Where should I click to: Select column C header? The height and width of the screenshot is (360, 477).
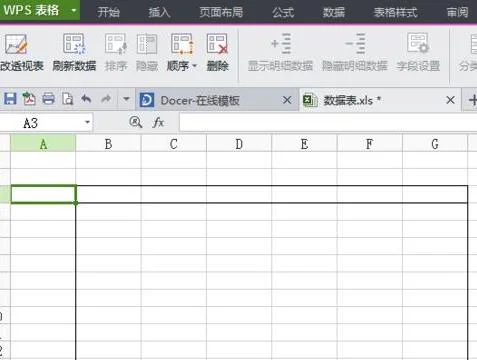point(174,144)
